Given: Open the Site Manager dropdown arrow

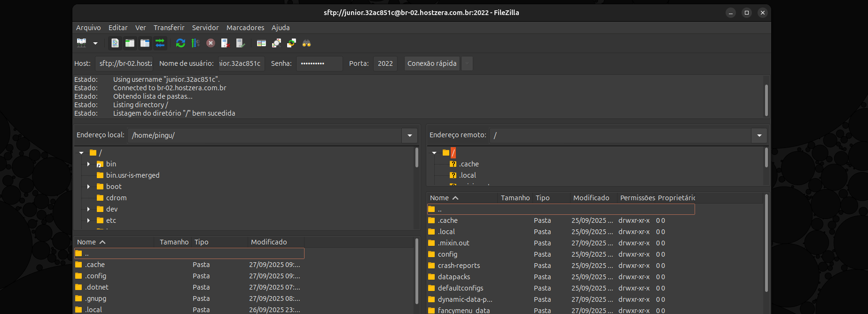Looking at the screenshot, I should click(95, 43).
